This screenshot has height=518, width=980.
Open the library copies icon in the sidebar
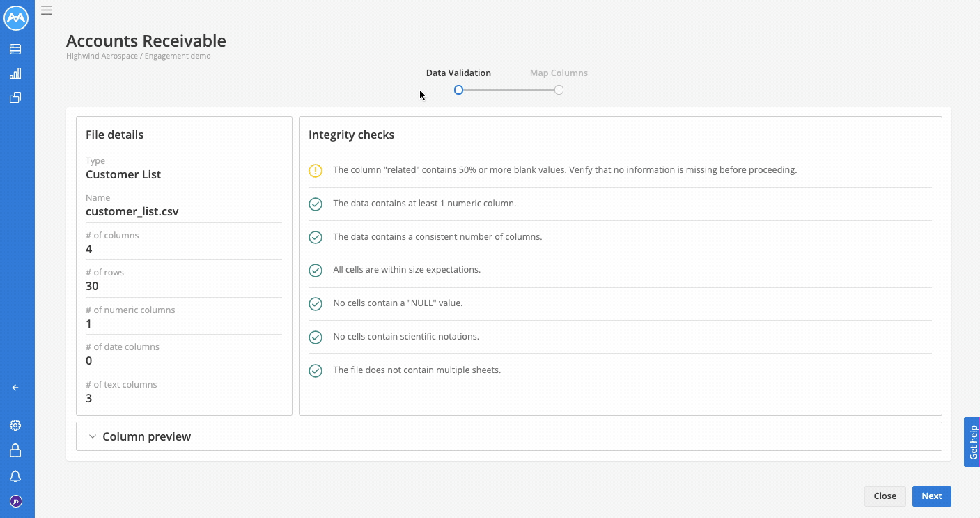click(x=15, y=98)
